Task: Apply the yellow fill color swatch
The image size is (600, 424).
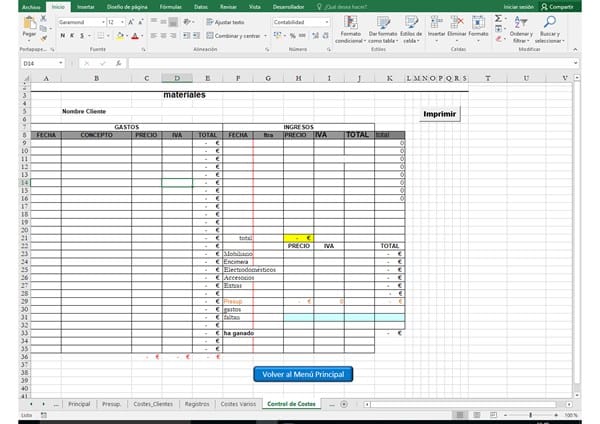Action: coord(120,36)
